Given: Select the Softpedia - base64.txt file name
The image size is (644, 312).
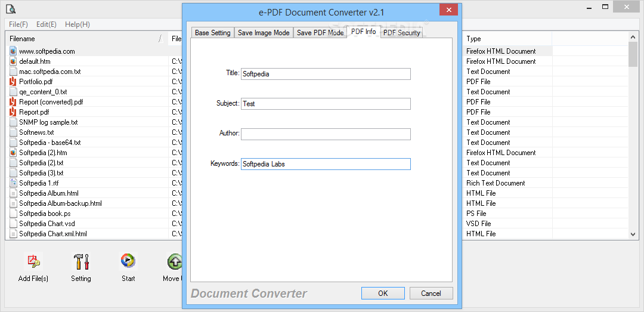Looking at the screenshot, I should tap(50, 143).
